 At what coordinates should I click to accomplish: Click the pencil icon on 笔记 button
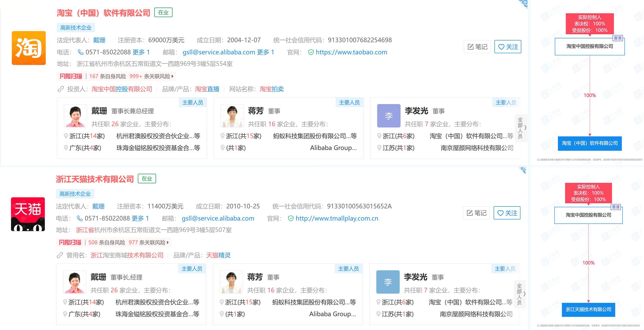[x=470, y=47]
